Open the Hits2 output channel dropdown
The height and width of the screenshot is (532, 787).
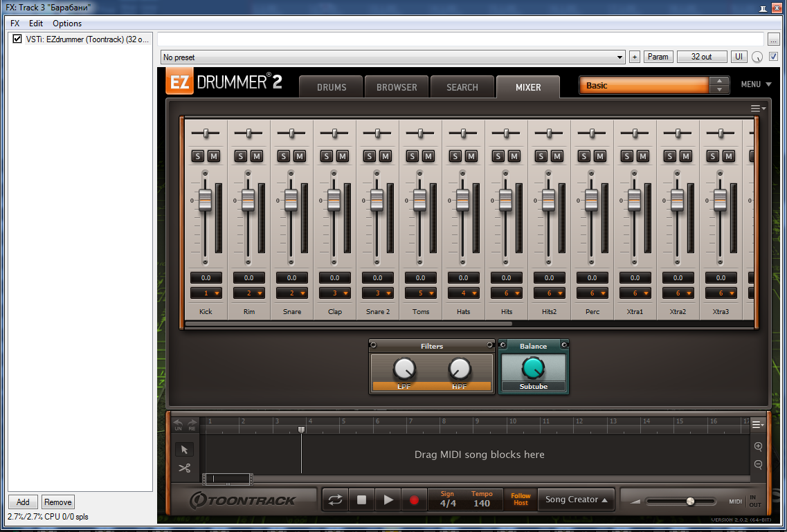[549, 293]
